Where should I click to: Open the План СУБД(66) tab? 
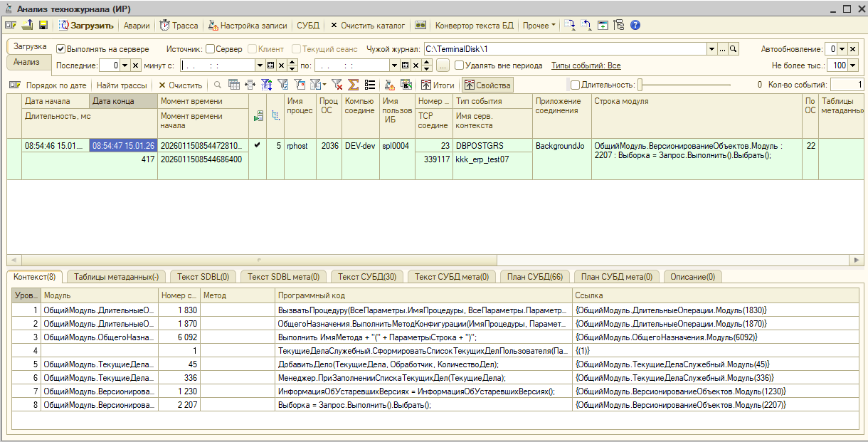(535, 276)
